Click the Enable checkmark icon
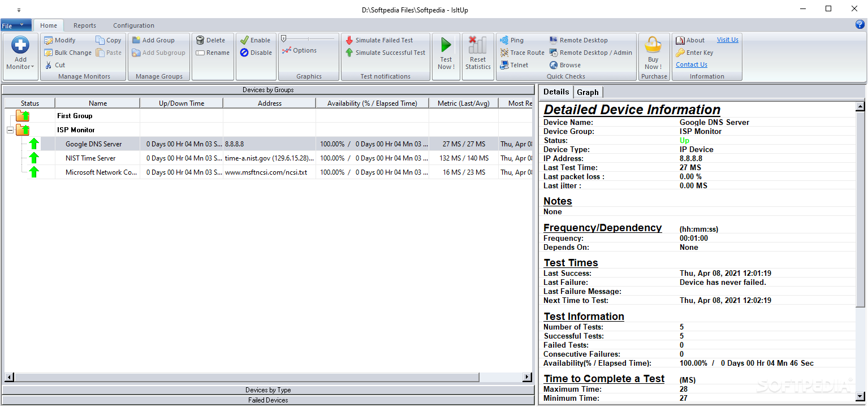Image resolution: width=868 pixels, height=407 pixels. point(244,40)
